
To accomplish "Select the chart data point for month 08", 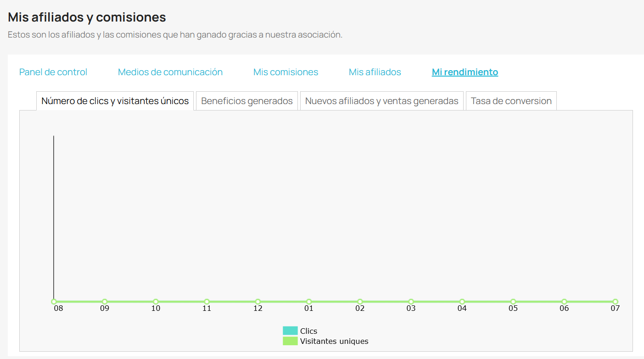I will pos(54,302).
